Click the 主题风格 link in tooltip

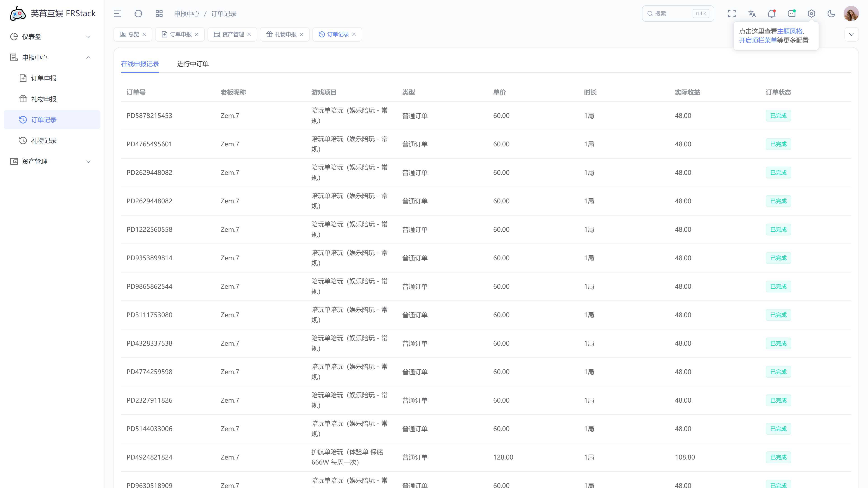790,31
